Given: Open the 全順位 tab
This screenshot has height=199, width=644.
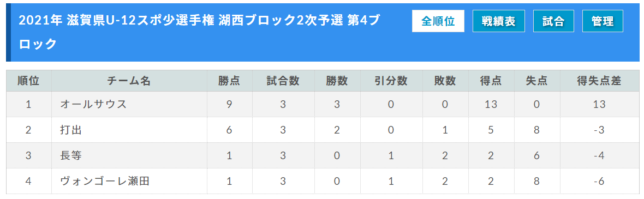Looking at the screenshot, I should point(438,21).
